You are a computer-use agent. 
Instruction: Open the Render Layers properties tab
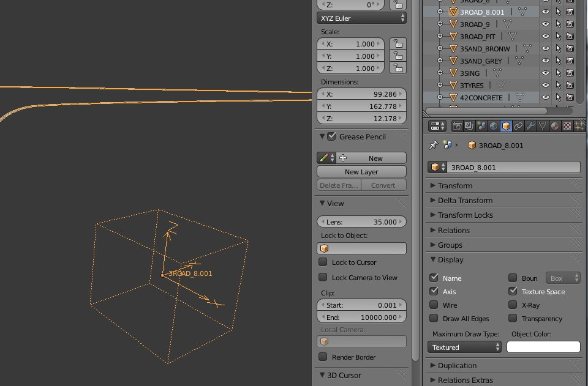[469, 126]
